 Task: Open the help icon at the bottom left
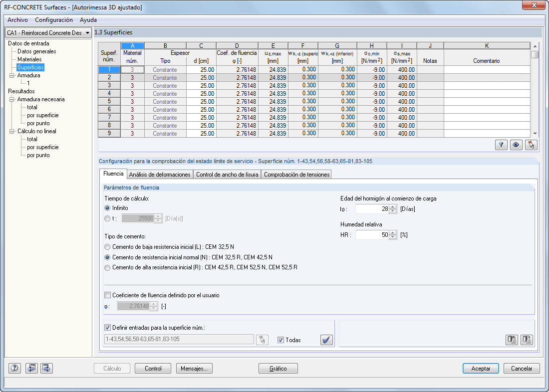click(x=14, y=368)
